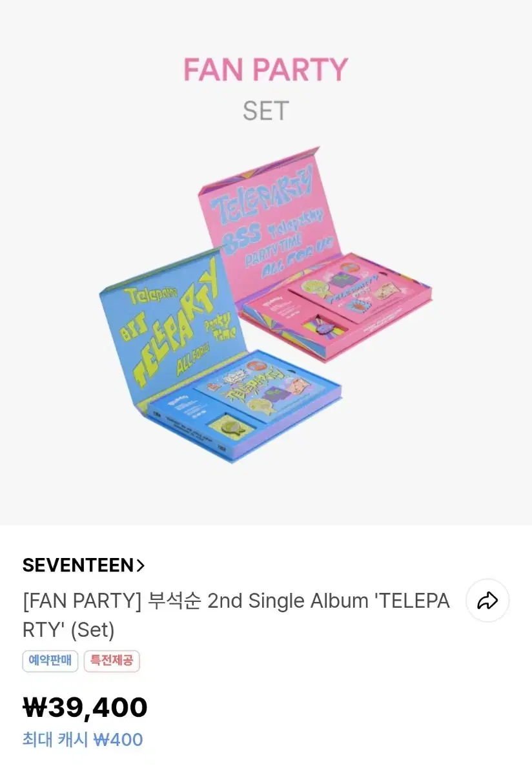Select the 예약판매 pre-order badge

(50, 661)
